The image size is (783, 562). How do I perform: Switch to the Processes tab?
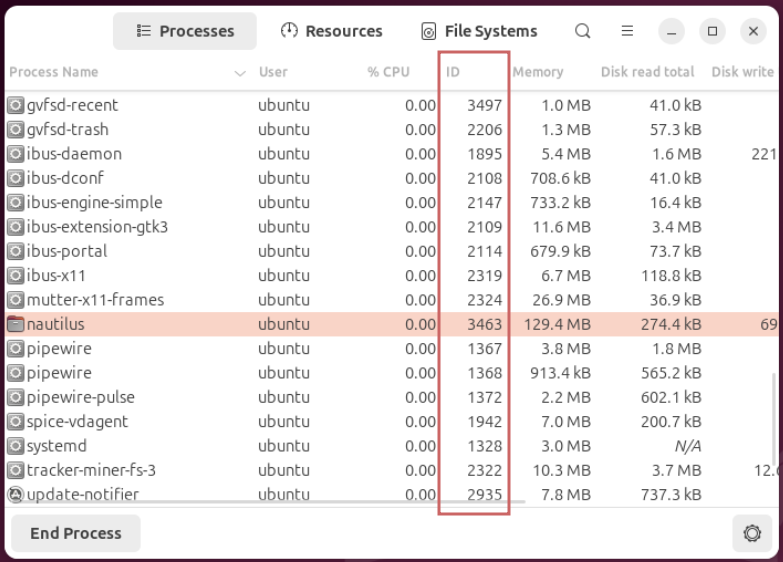[185, 31]
